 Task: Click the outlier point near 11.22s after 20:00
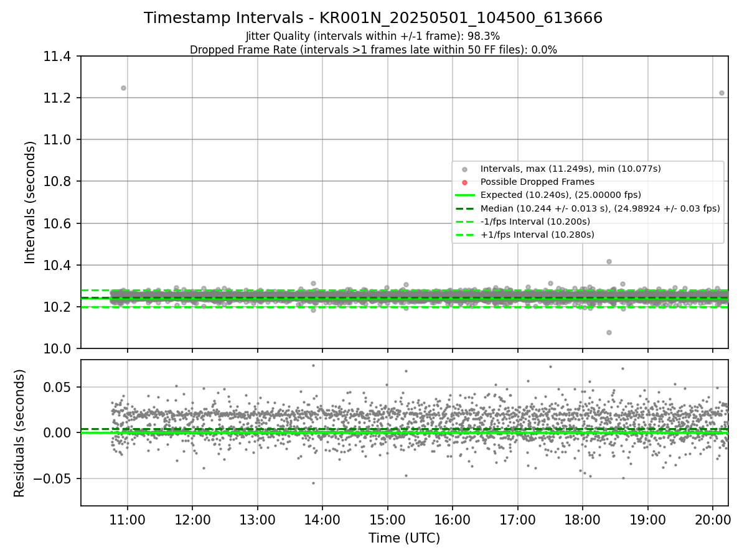721,93
